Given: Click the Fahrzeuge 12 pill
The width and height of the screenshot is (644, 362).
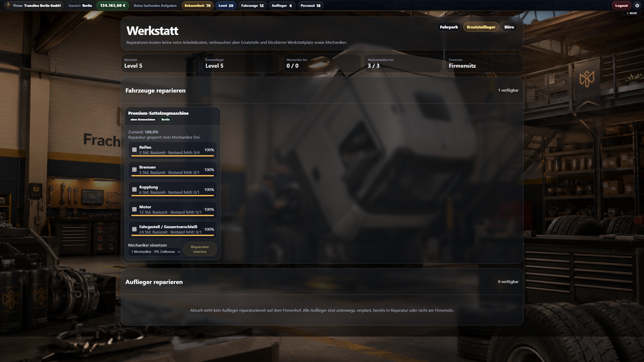Looking at the screenshot, I should [252, 6].
